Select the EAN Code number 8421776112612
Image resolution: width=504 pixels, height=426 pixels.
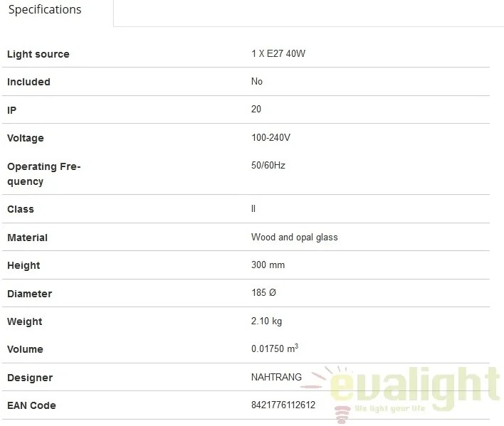(x=283, y=405)
